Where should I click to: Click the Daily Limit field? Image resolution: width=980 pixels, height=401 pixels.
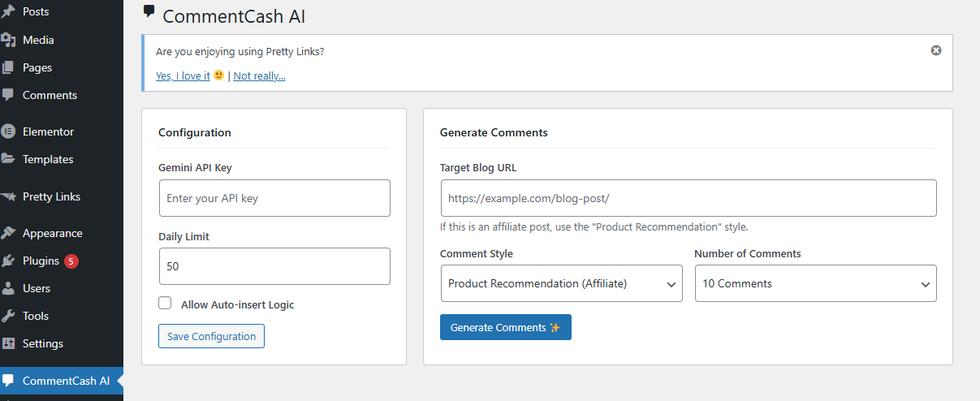274,266
